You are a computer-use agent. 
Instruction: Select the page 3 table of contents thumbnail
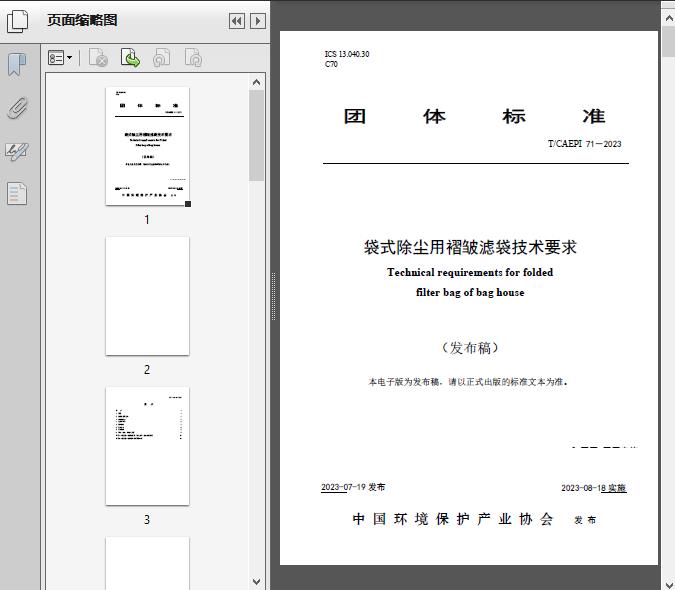[x=147, y=446]
